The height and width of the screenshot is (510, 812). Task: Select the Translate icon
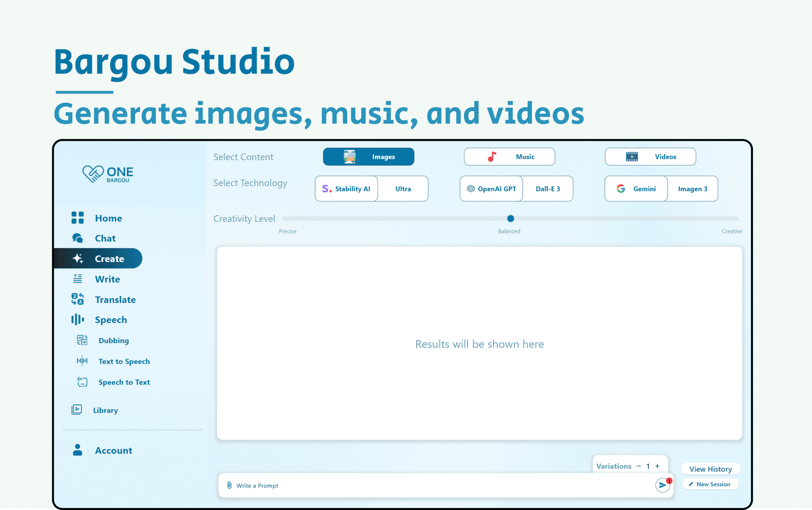[x=77, y=299]
